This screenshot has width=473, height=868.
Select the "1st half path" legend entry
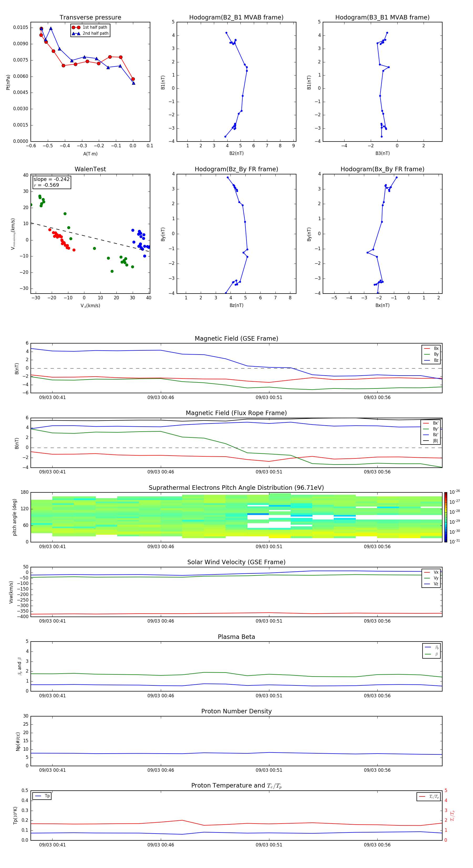click(x=90, y=27)
